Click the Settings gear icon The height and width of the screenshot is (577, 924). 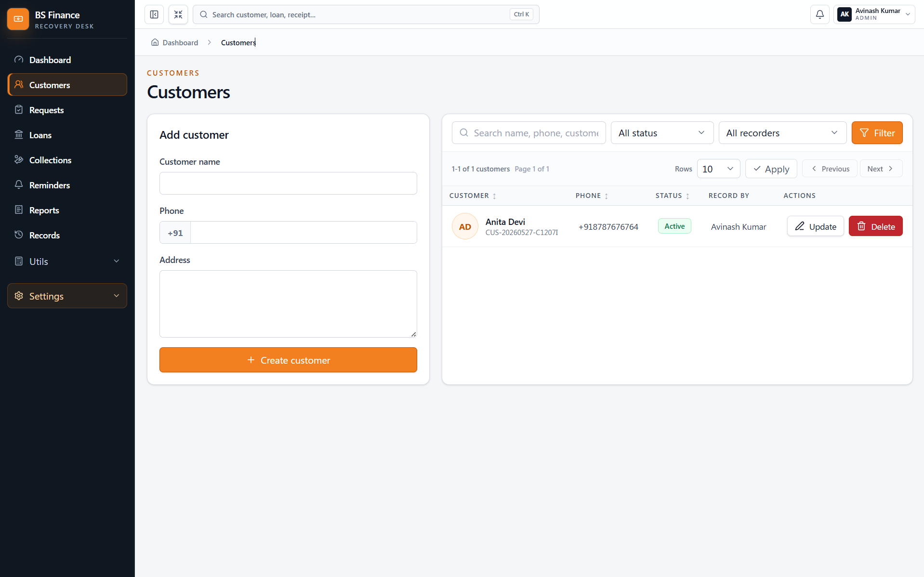(19, 296)
